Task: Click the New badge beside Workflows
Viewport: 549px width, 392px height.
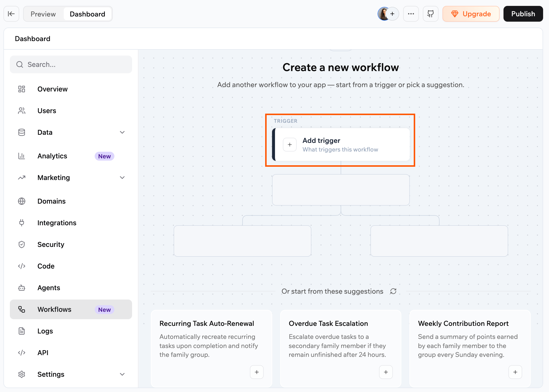Action: coord(104,310)
